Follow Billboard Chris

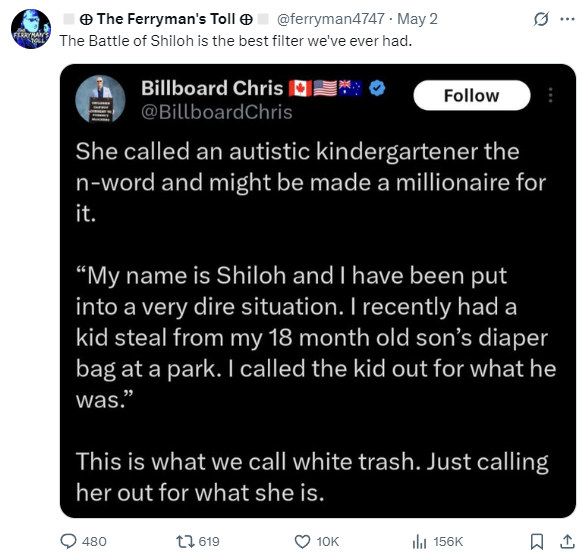click(x=471, y=96)
